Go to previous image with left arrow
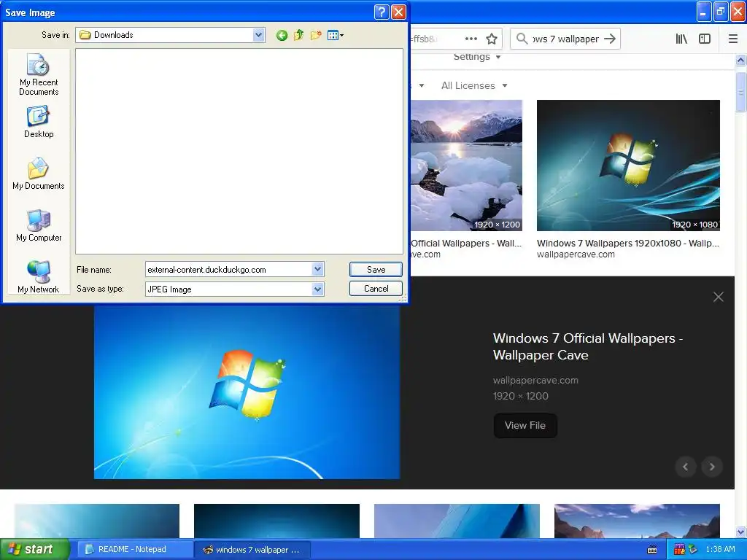The width and height of the screenshot is (747, 560). [x=686, y=467]
